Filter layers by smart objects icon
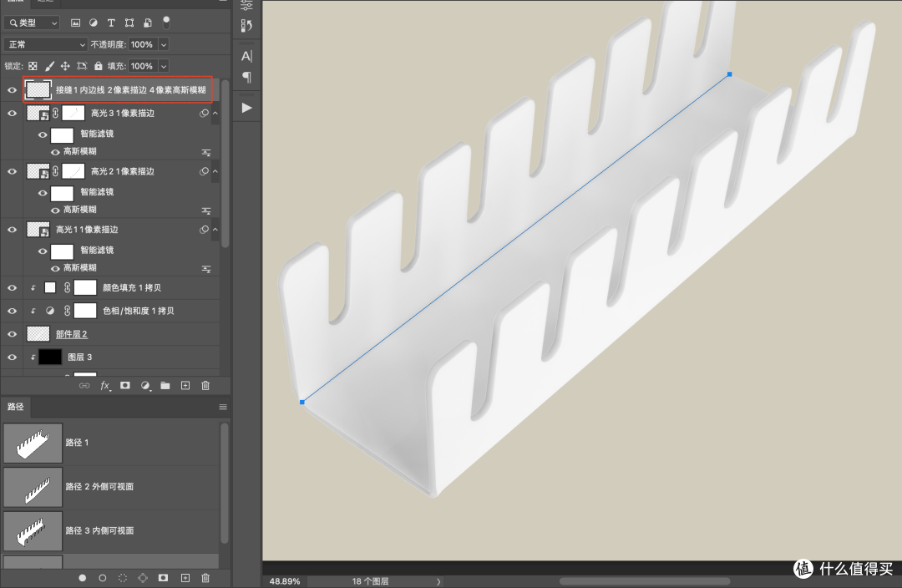The width and height of the screenshot is (902, 588). [x=148, y=23]
